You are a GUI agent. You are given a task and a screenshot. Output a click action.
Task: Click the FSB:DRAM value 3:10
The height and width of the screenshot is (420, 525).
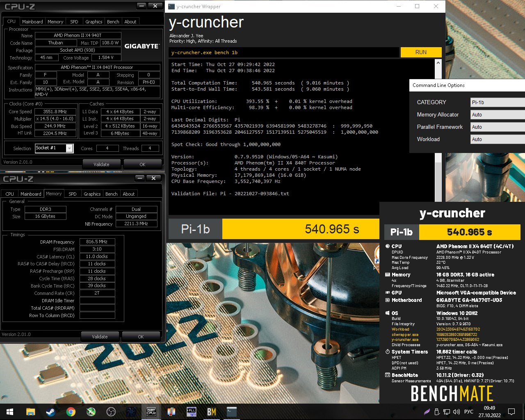point(97,249)
